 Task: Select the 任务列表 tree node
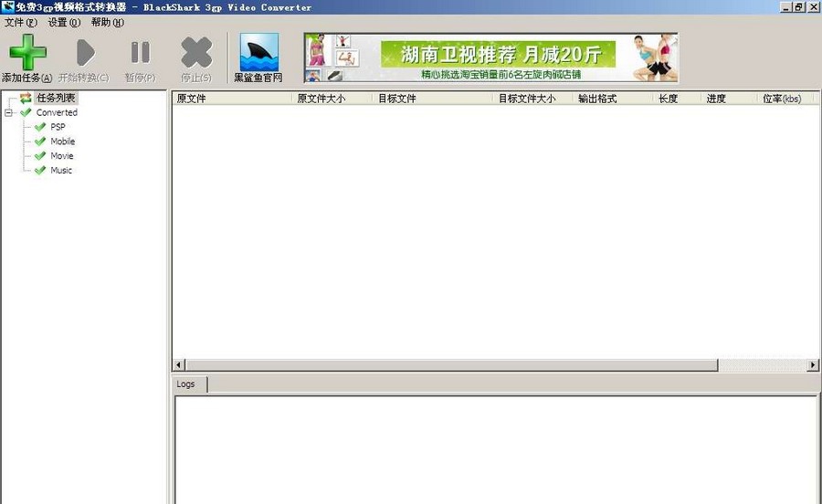[56, 98]
